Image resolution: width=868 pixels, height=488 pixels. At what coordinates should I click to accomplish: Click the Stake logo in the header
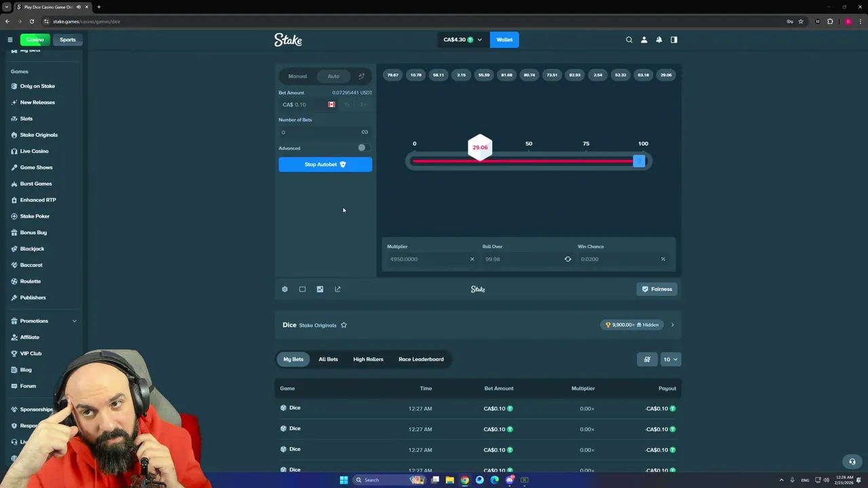coord(288,40)
